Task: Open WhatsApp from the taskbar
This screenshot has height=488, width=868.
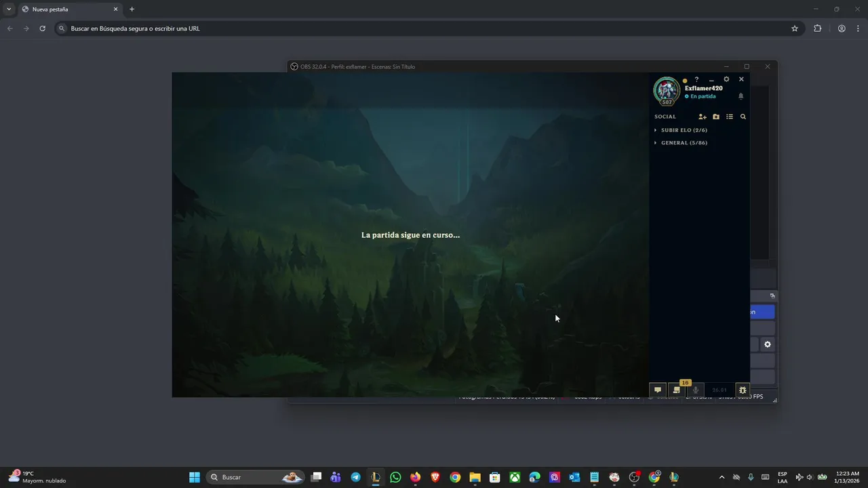Action: click(x=395, y=477)
